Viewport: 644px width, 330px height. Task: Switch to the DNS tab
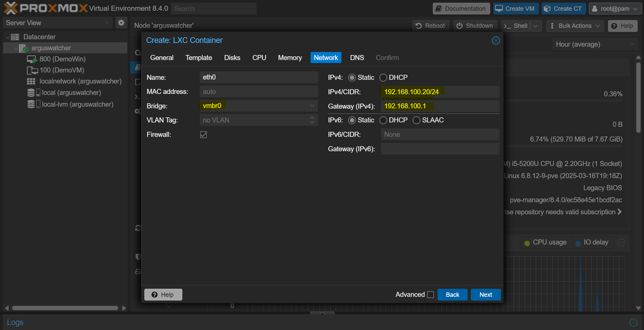[357, 58]
